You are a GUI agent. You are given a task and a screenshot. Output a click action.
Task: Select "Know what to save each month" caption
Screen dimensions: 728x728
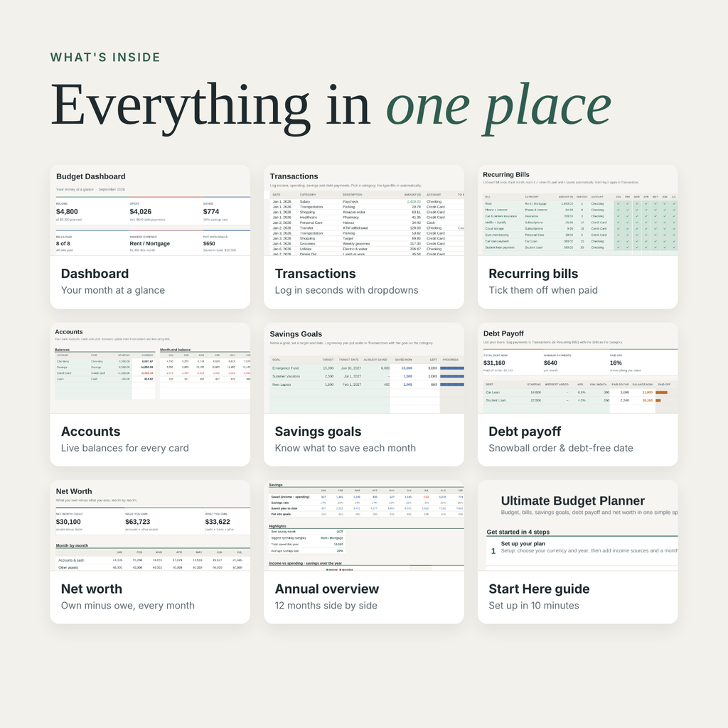[346, 448]
